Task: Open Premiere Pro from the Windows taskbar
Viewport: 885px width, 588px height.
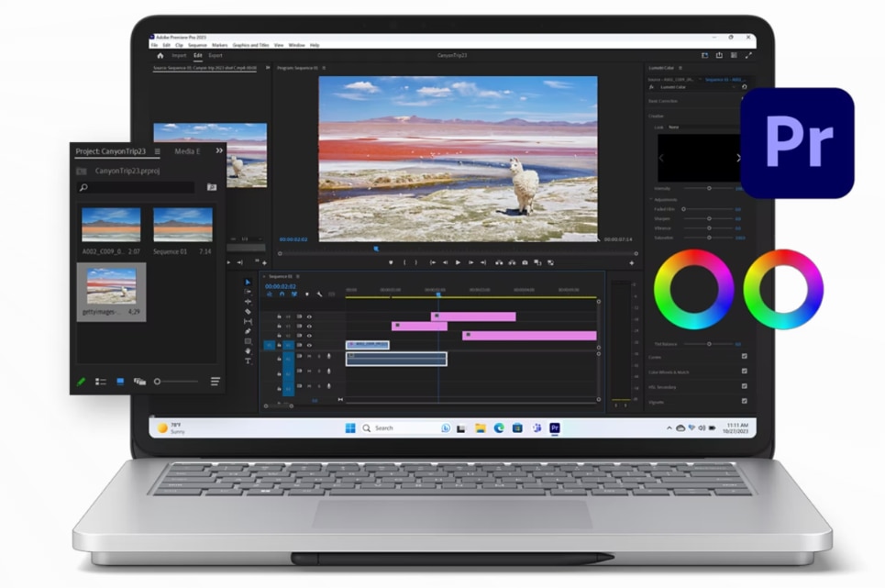Action: 554,427
